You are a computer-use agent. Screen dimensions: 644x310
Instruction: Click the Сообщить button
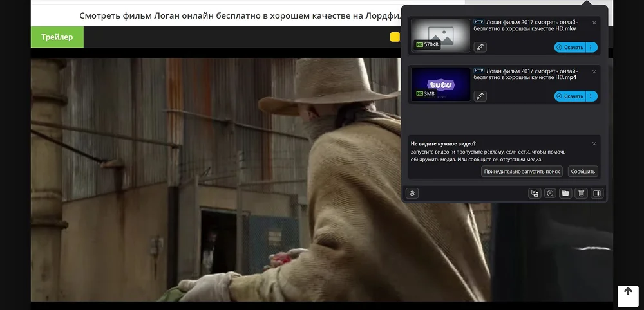point(583,172)
